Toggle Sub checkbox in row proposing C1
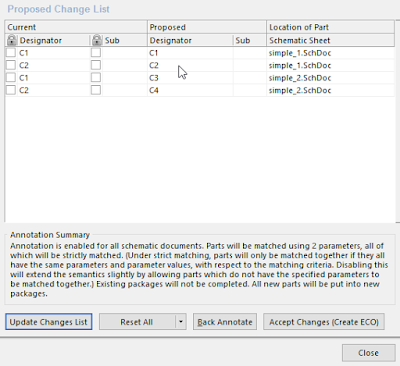 96,53
